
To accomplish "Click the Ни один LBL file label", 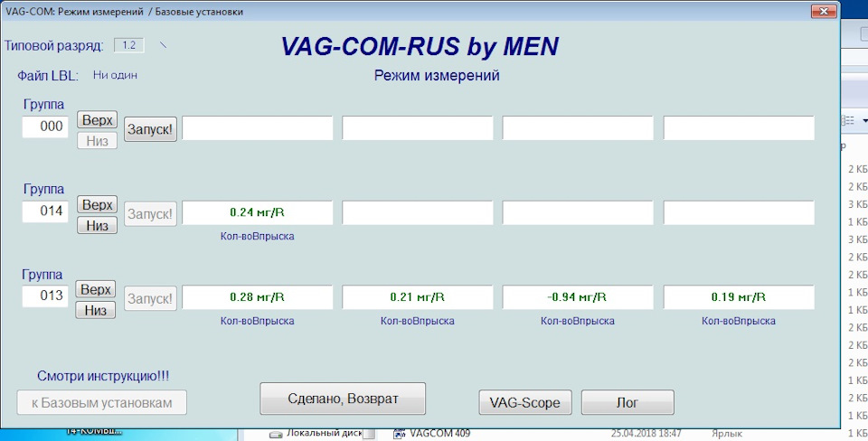I will pos(115,75).
